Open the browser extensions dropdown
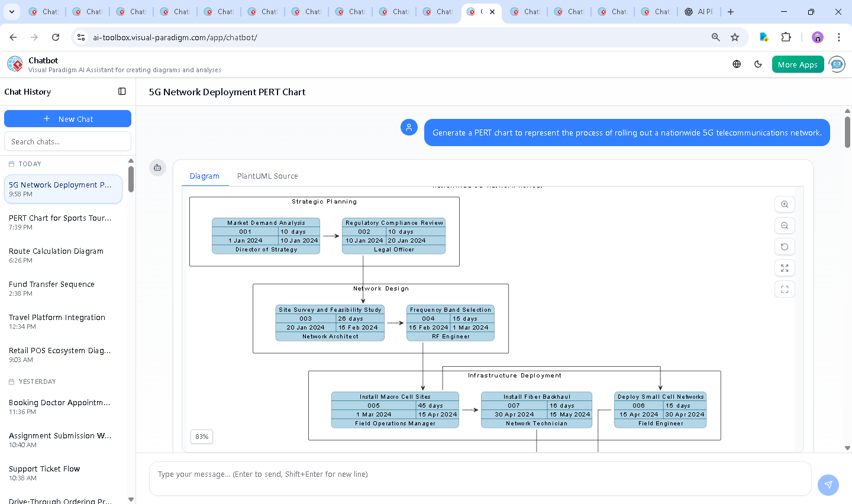 click(x=786, y=37)
